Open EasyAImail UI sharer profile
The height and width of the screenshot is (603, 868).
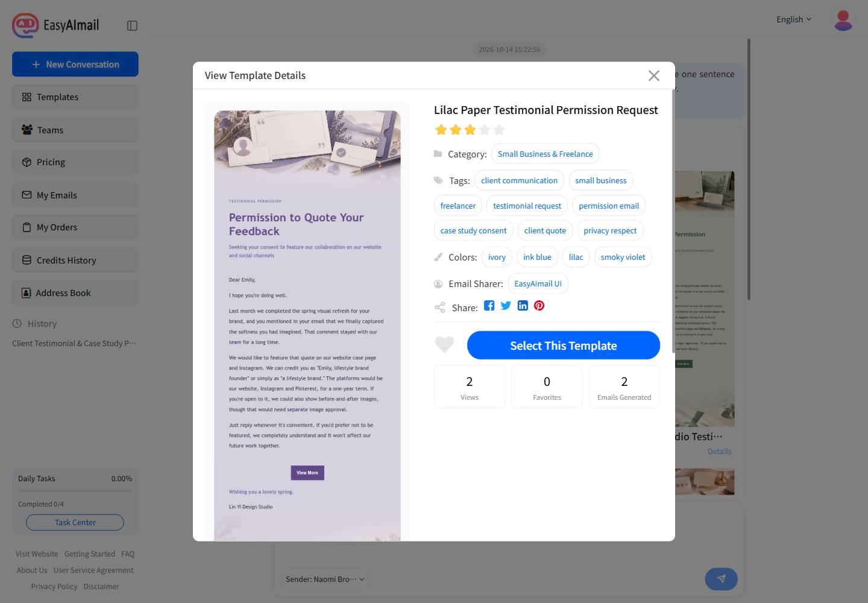[x=538, y=283]
